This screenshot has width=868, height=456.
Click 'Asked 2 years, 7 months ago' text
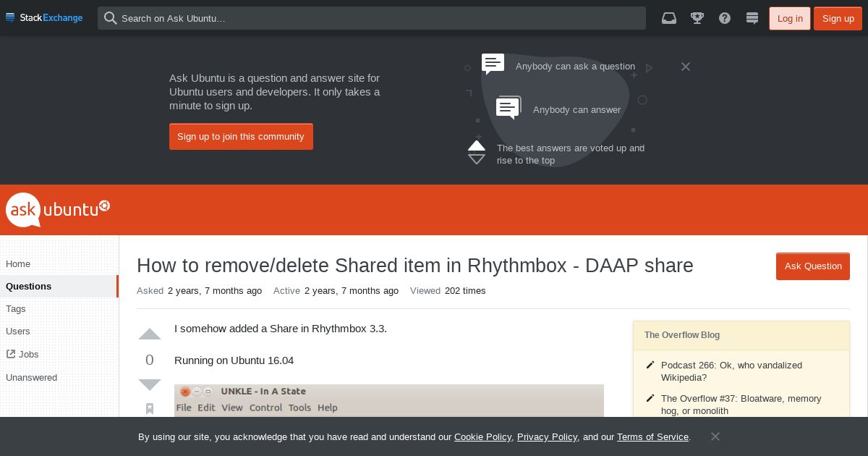pyautogui.click(x=199, y=291)
